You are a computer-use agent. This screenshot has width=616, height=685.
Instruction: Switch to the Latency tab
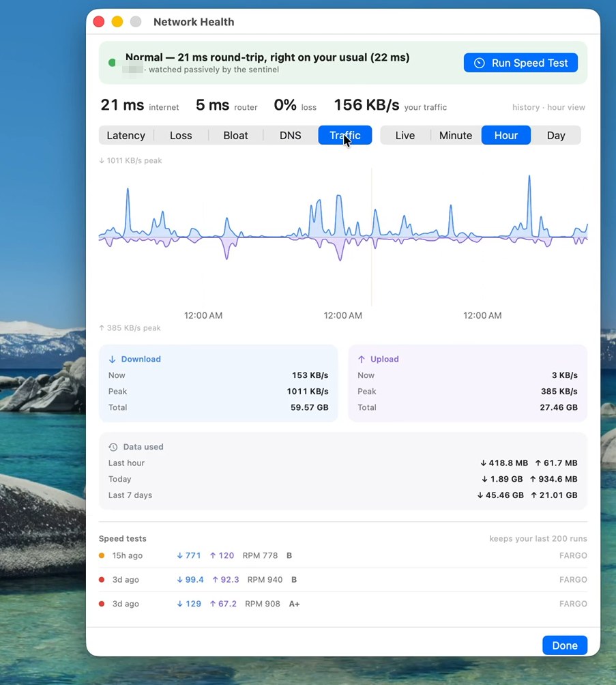126,135
